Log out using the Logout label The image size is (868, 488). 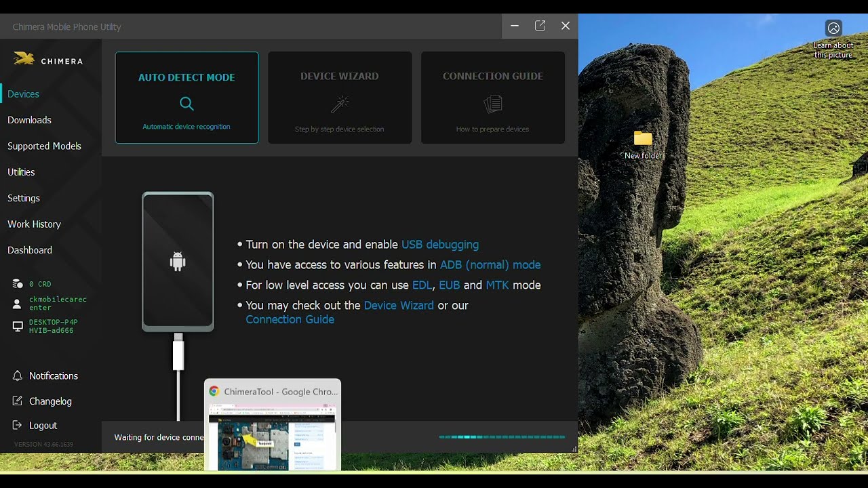pyautogui.click(x=43, y=426)
